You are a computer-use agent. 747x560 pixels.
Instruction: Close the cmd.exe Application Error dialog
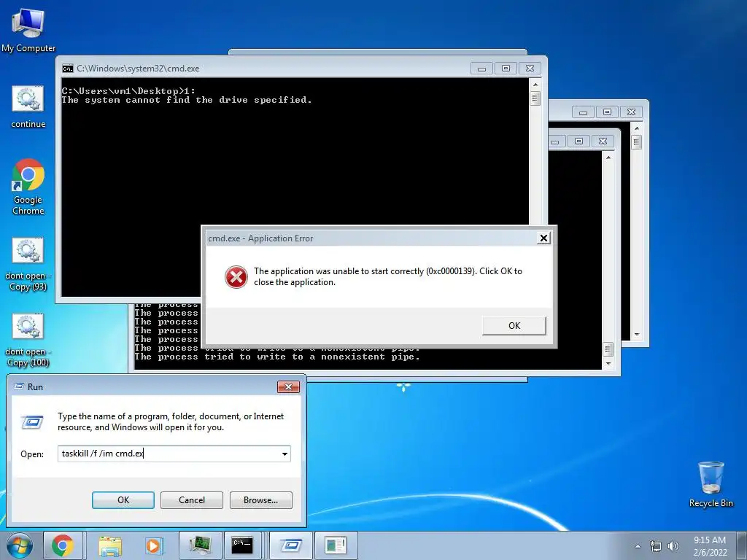coord(543,238)
